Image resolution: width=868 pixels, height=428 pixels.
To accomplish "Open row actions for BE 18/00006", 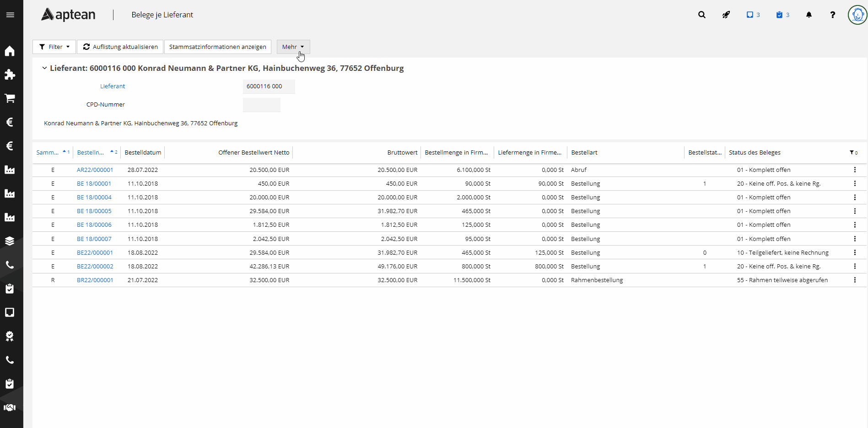I will [x=855, y=225].
